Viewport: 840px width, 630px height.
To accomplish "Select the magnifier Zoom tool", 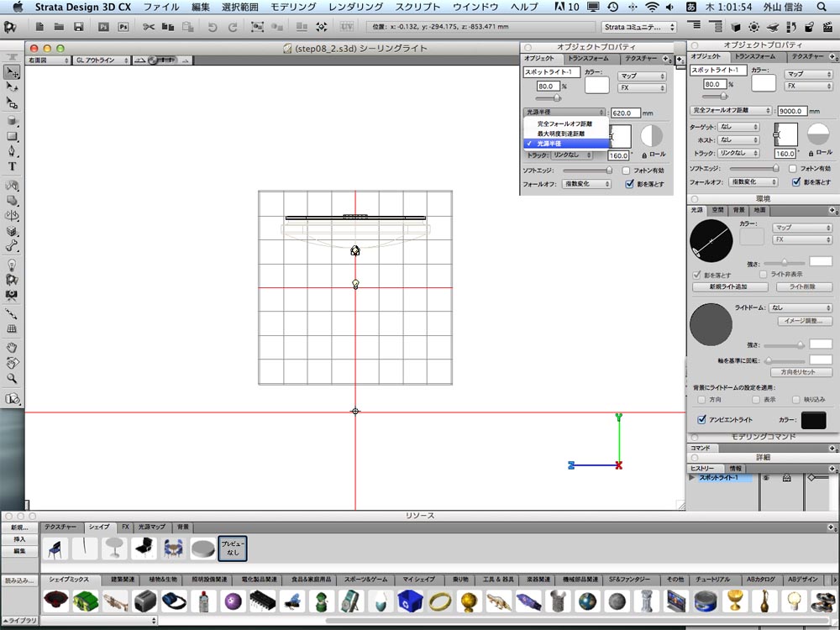I will [12, 378].
